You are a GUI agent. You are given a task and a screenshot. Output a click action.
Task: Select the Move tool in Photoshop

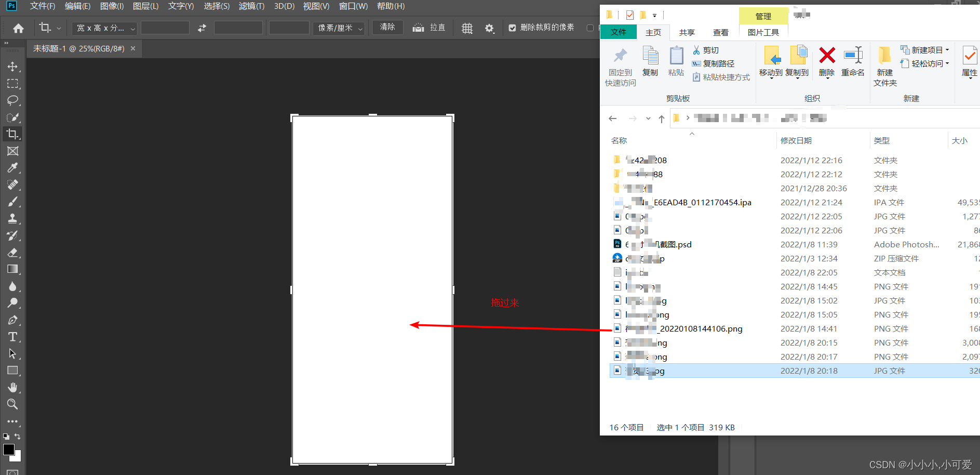pos(12,67)
